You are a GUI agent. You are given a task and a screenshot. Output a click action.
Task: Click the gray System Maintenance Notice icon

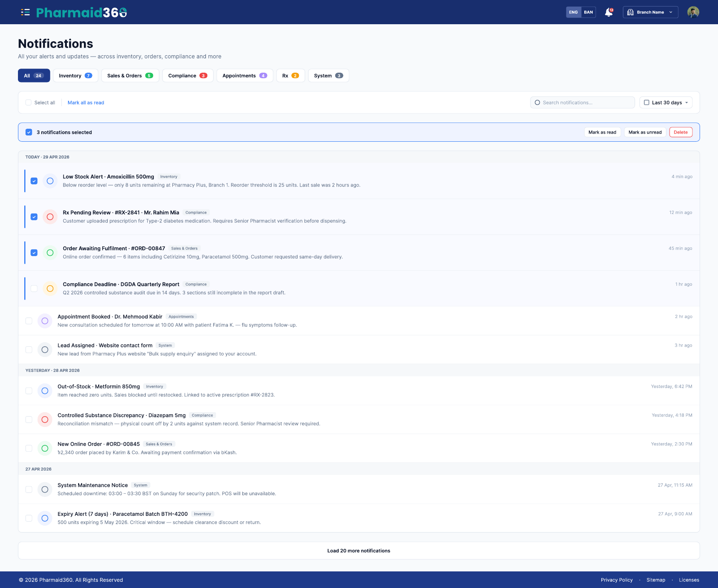point(45,489)
